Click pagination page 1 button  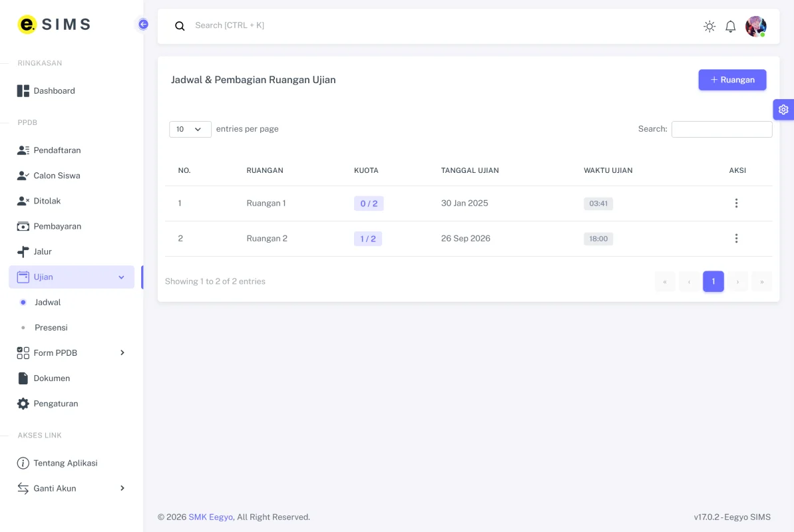point(713,281)
